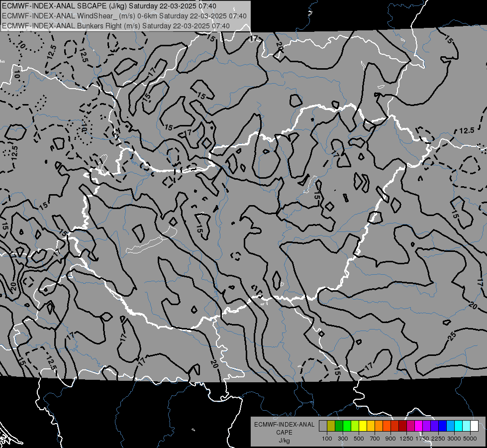Select the lime yellow-green legend swatch
487x448 pixels.
[x=355, y=426]
